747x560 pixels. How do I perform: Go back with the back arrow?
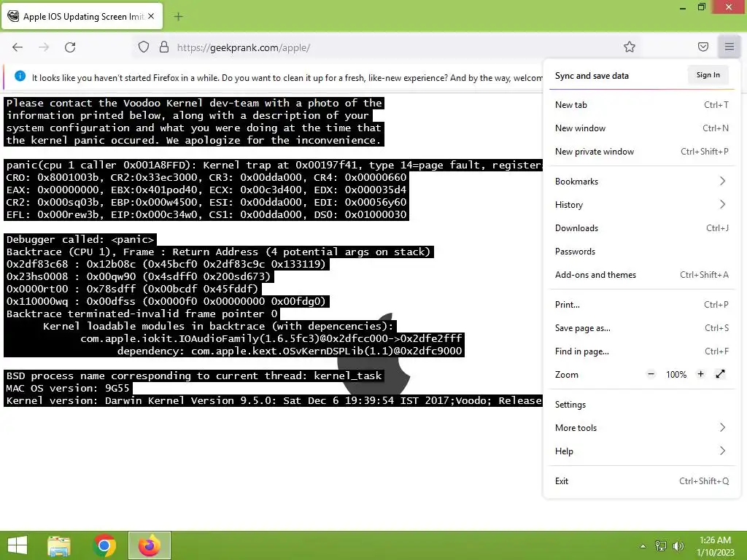(x=18, y=47)
